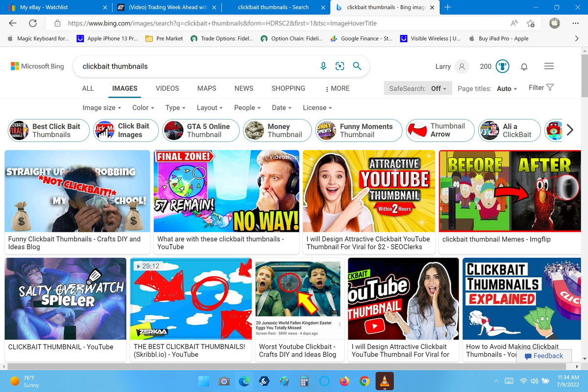The image size is (588, 392).
Task: Reload the page with refresh icon
Action: coord(33,23)
